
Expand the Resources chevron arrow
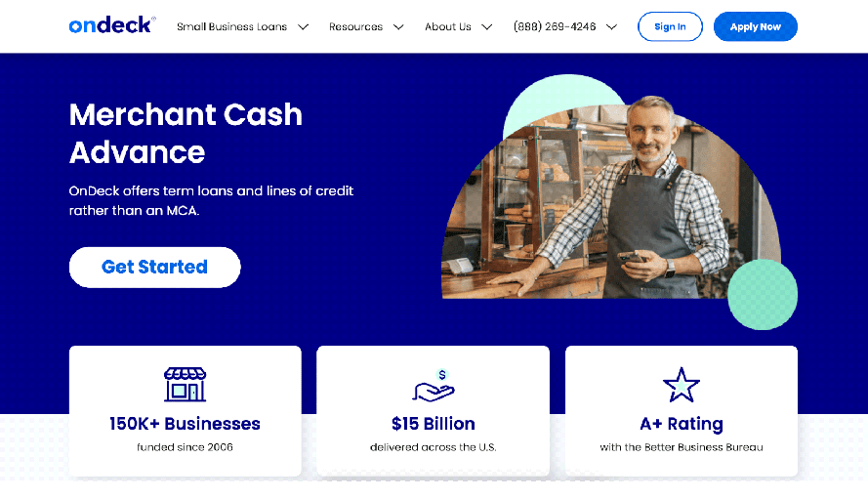[398, 26]
